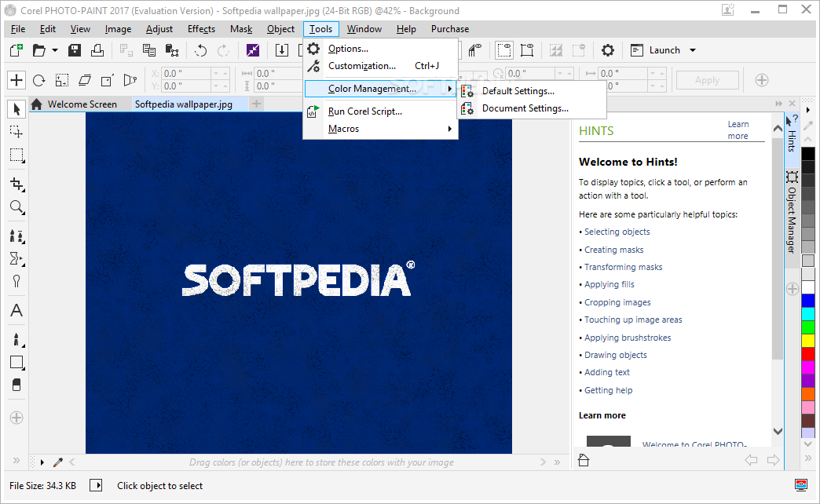Open the Mask menu
The height and width of the screenshot is (504, 820).
(241, 29)
